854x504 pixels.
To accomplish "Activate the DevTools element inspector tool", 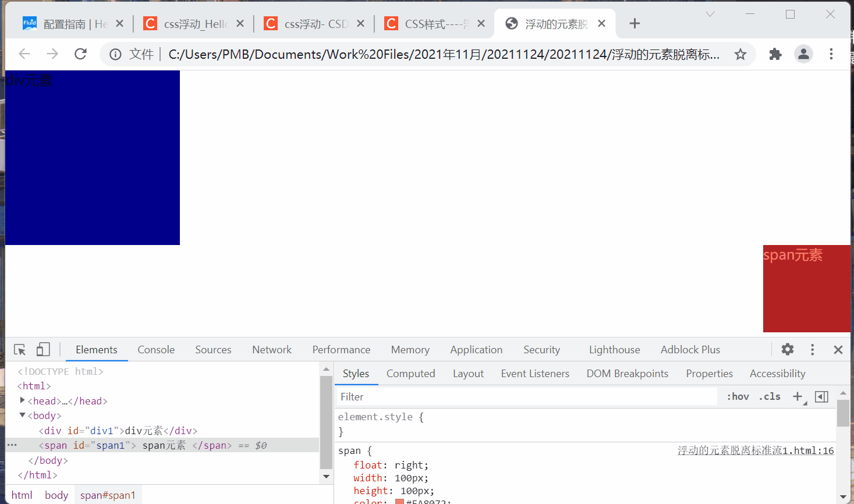I will (x=20, y=349).
